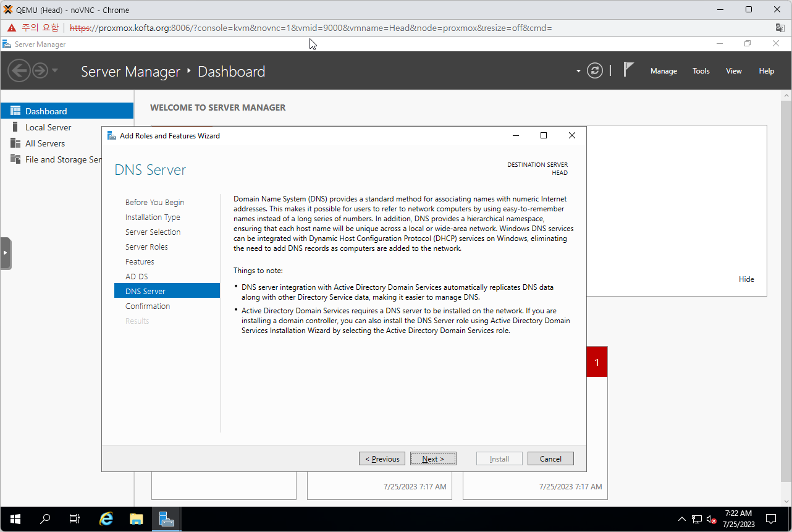Viewport: 792px width, 532px height.
Task: Open taskbar search magnifier
Action: tap(45, 519)
